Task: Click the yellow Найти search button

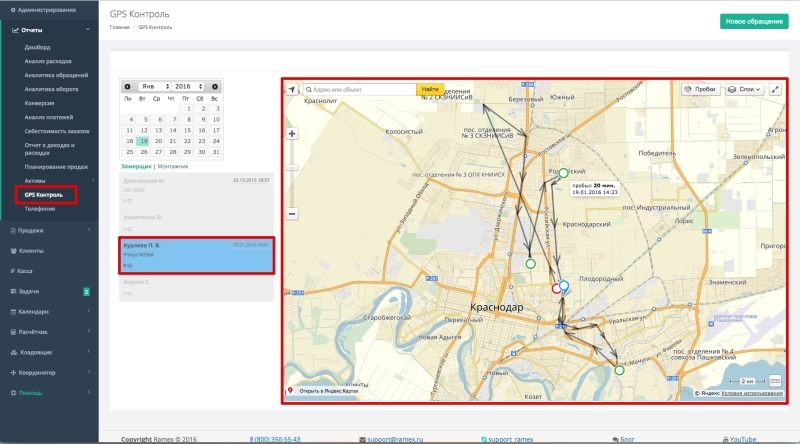Action: pos(430,89)
